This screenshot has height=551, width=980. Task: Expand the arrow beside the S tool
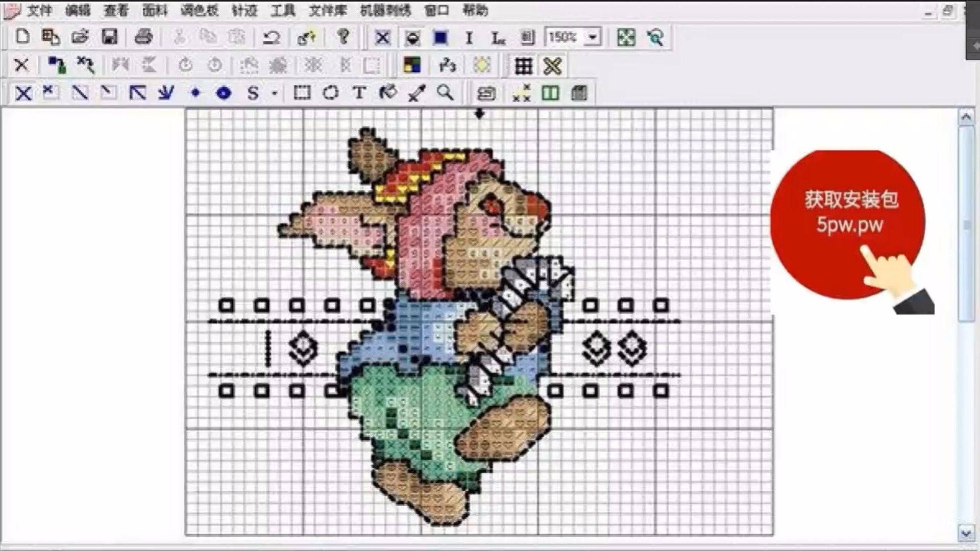[275, 93]
